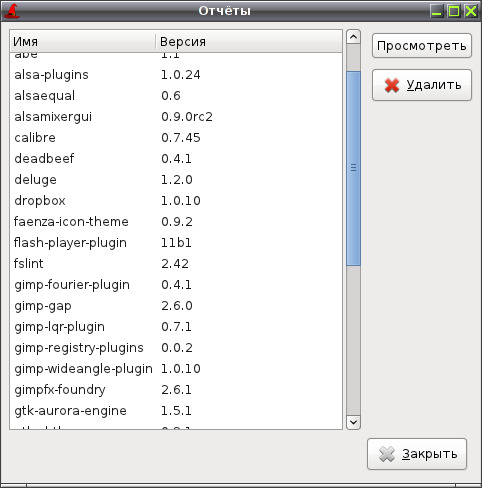
Task: Select the faenza-icon-theme row
Action: tap(176, 222)
